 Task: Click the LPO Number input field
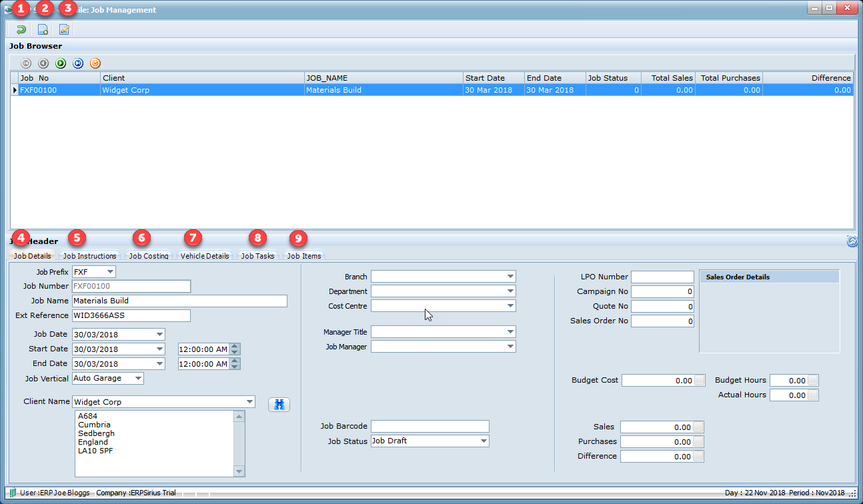(x=662, y=277)
